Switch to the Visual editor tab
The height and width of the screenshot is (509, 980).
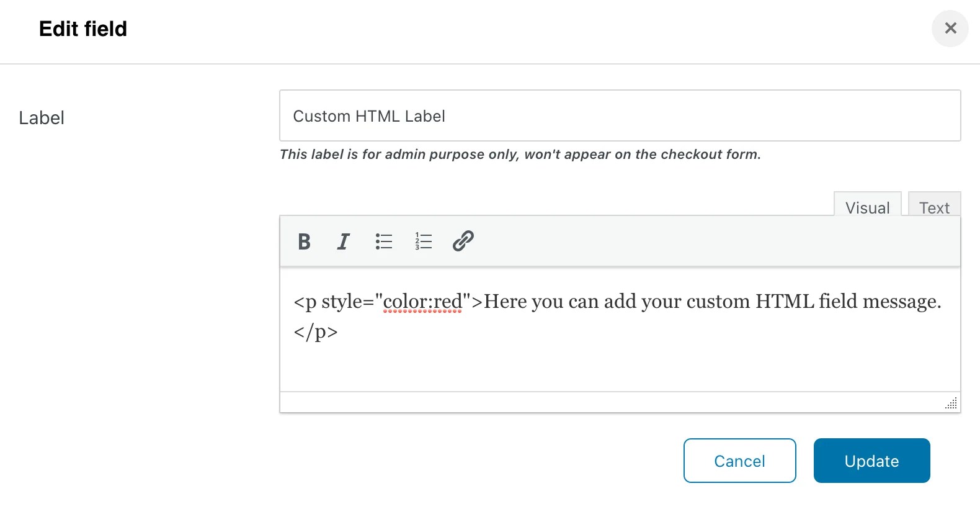pos(867,207)
